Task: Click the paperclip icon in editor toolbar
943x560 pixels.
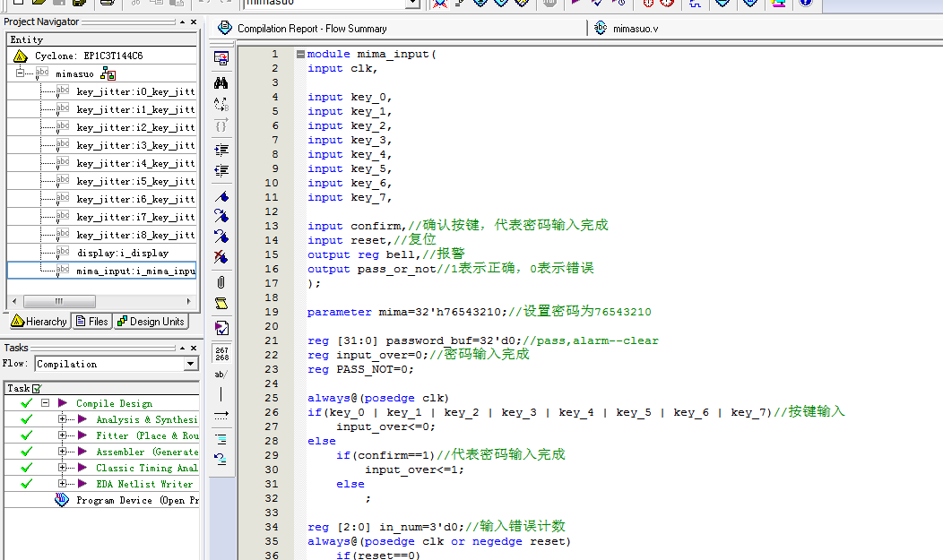Action: coord(221,281)
